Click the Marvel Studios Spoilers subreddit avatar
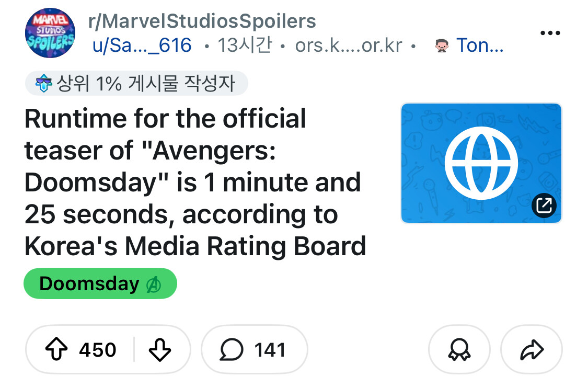Image resolution: width=588 pixels, height=376 pixels. click(x=50, y=33)
